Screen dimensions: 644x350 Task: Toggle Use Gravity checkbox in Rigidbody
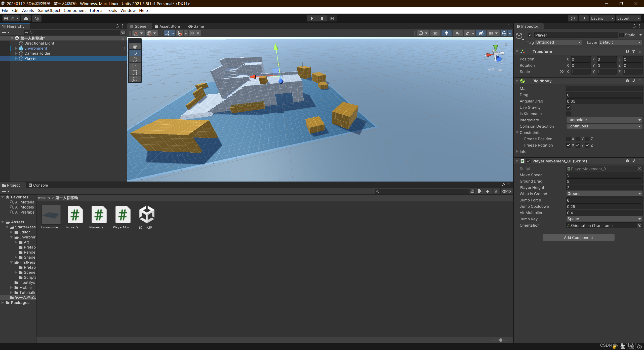(568, 107)
